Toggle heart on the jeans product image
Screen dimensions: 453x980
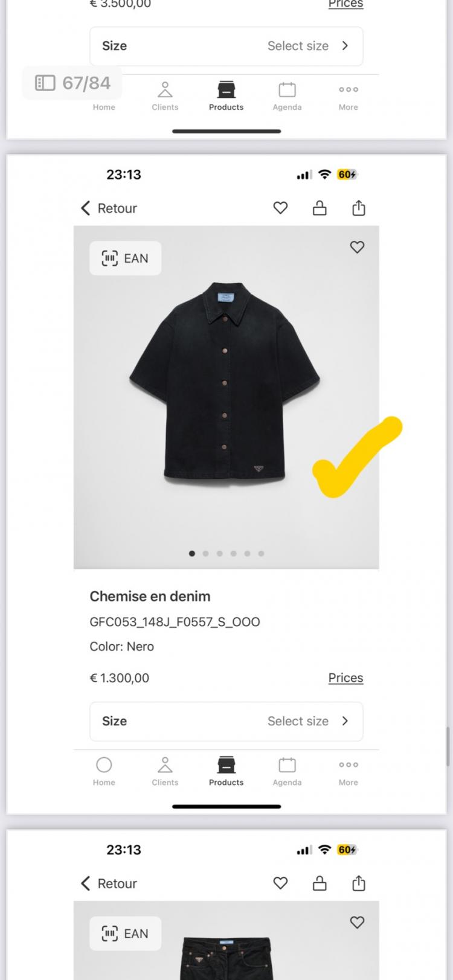(357, 922)
